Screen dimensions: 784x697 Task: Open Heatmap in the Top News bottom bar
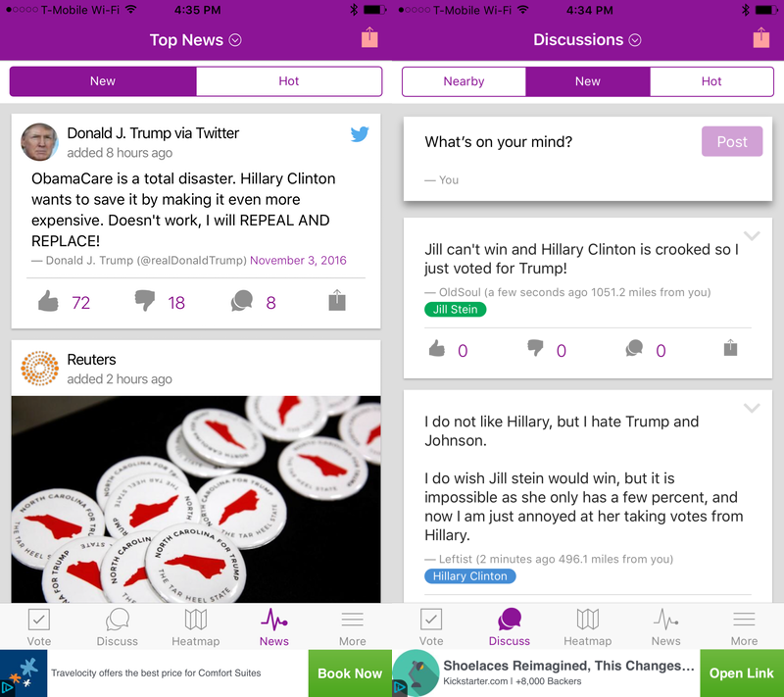(195, 627)
